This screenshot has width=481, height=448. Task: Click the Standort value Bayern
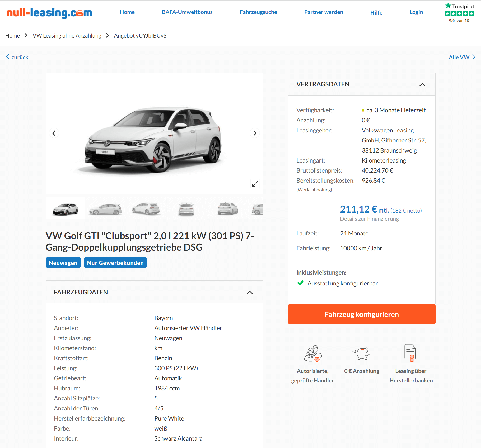[x=164, y=318]
